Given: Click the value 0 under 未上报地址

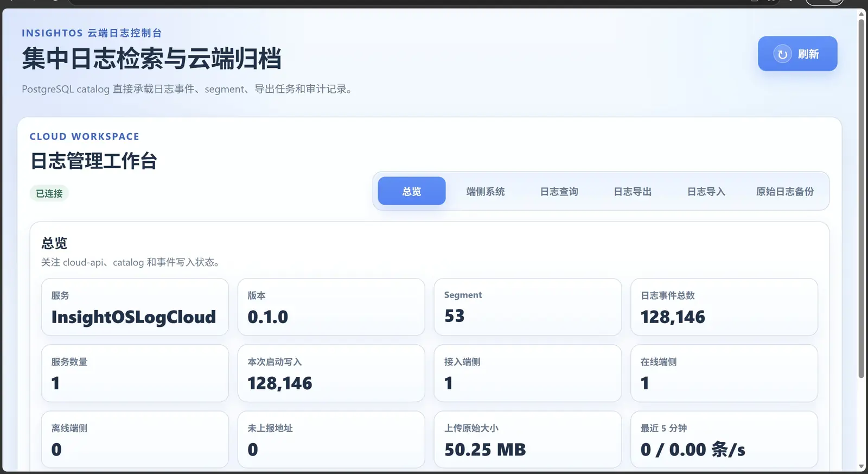Looking at the screenshot, I should coord(253,449).
